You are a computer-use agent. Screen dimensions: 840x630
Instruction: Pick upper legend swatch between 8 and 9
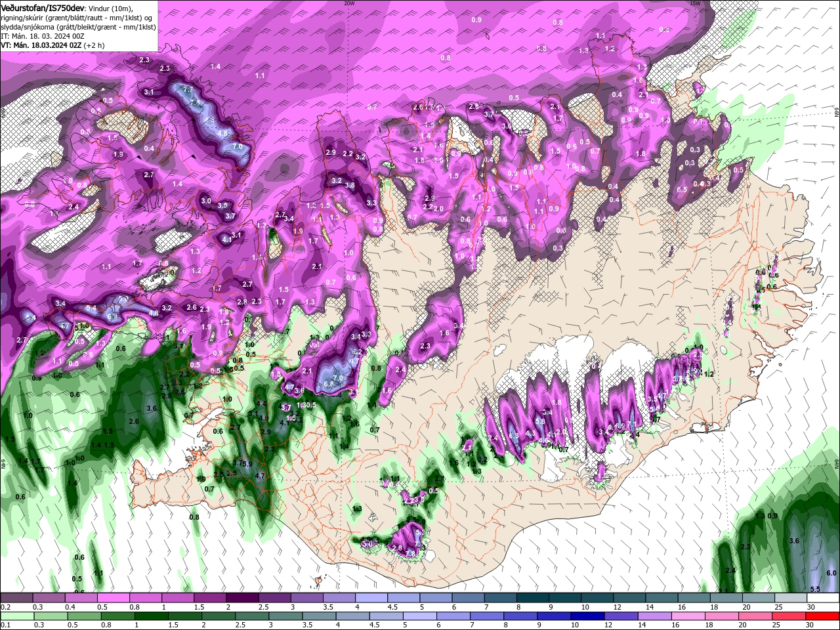click(x=533, y=598)
